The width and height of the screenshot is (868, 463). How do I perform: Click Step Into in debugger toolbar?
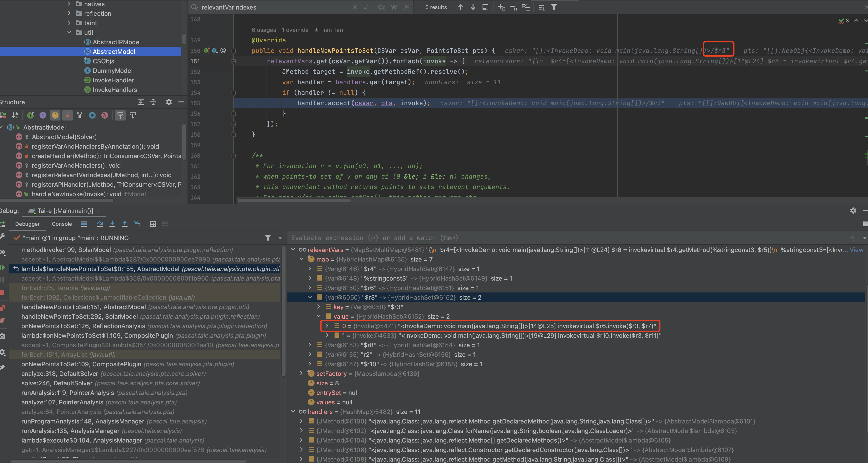point(112,224)
